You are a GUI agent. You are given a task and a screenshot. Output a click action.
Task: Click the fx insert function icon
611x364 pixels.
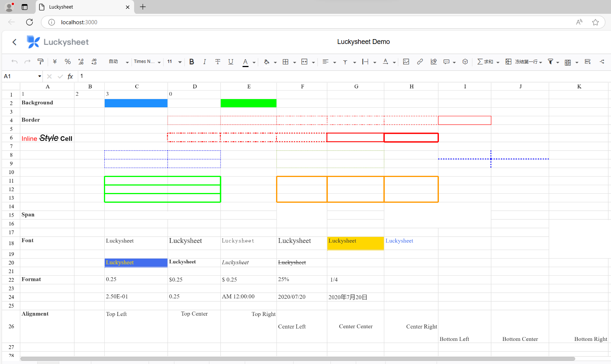click(x=70, y=76)
